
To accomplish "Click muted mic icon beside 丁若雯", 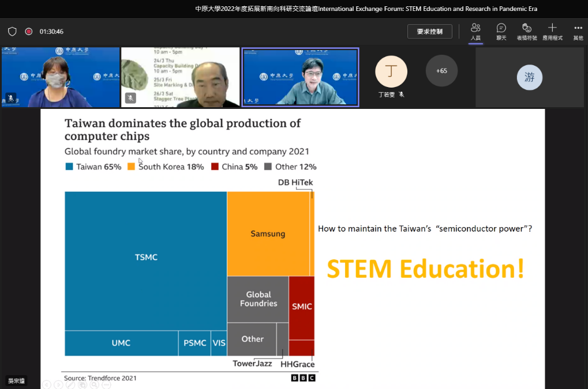I will pyautogui.click(x=401, y=95).
